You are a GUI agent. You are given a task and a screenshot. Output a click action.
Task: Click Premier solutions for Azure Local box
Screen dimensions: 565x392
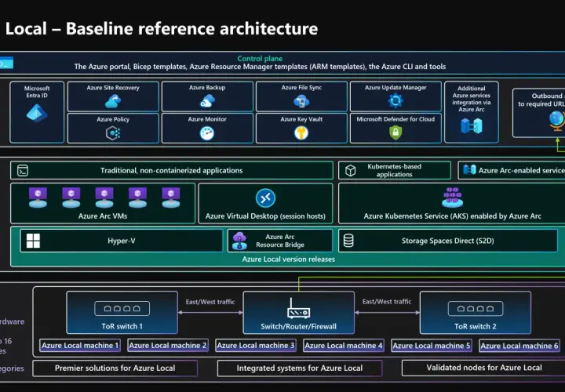click(115, 368)
